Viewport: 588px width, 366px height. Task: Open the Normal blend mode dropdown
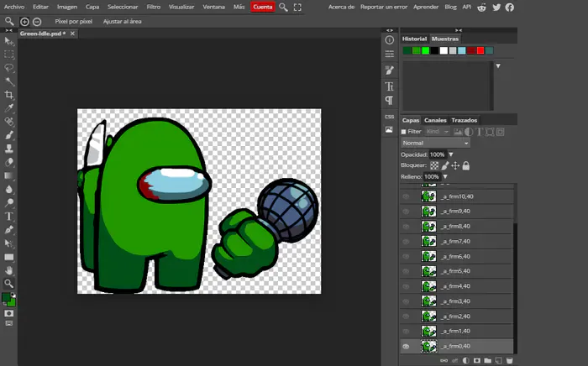(x=436, y=144)
